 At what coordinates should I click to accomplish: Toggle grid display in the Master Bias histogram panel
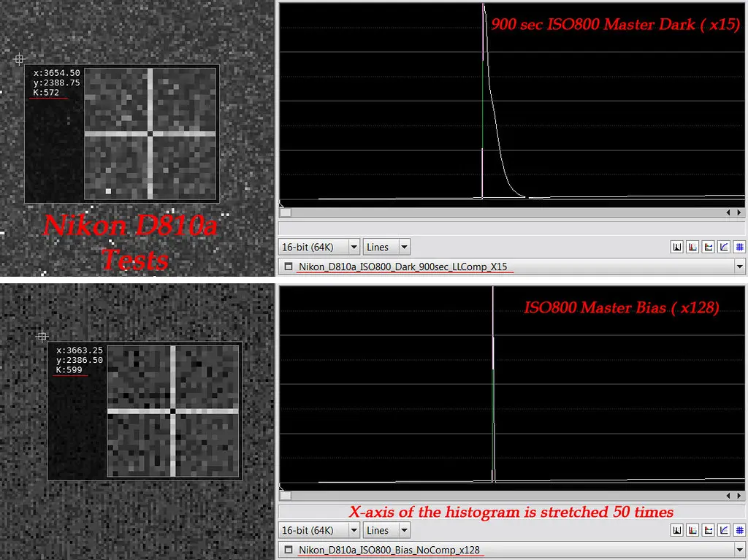(740, 530)
